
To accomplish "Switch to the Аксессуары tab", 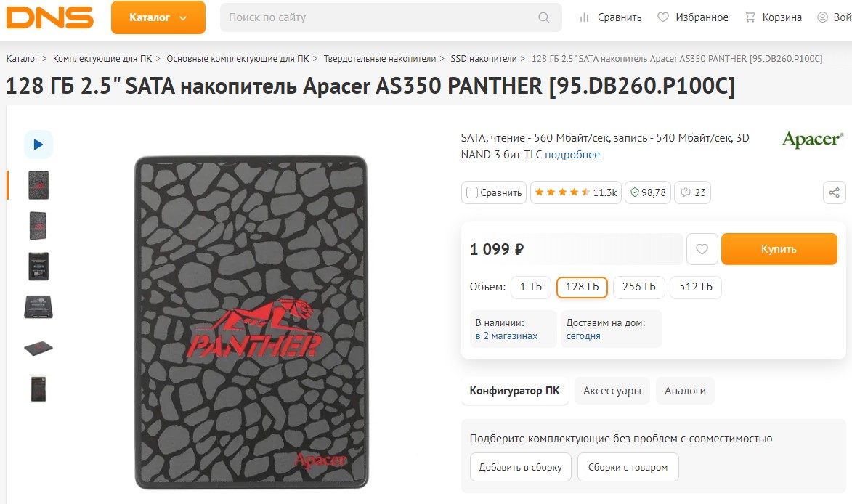I will point(612,391).
